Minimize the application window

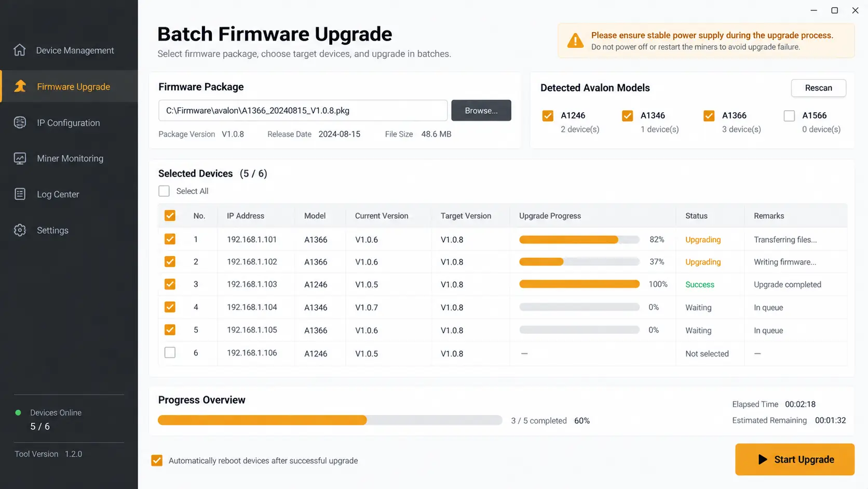point(814,10)
